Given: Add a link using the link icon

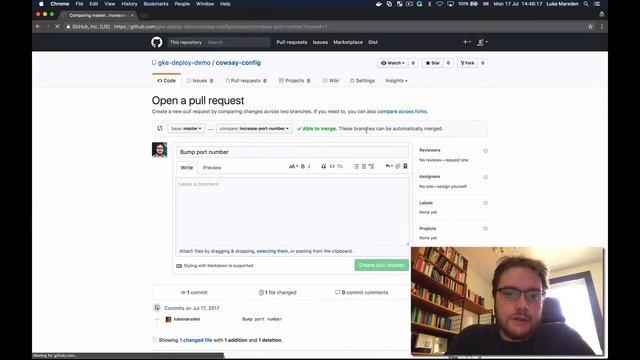Looking at the screenshot, I should tap(340, 166).
